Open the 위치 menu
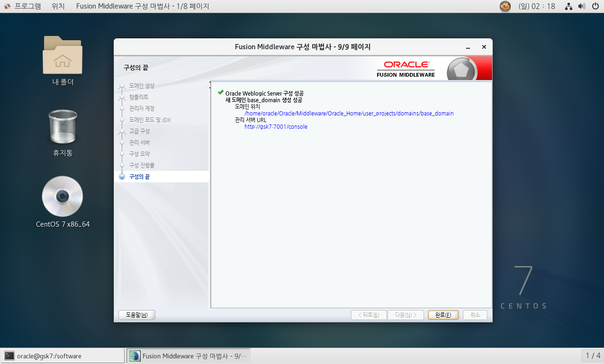 click(x=58, y=6)
